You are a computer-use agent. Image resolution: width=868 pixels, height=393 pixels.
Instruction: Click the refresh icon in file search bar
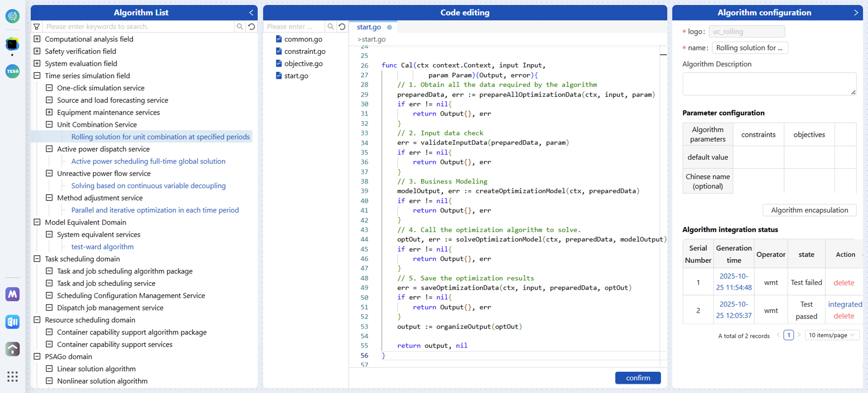(342, 27)
